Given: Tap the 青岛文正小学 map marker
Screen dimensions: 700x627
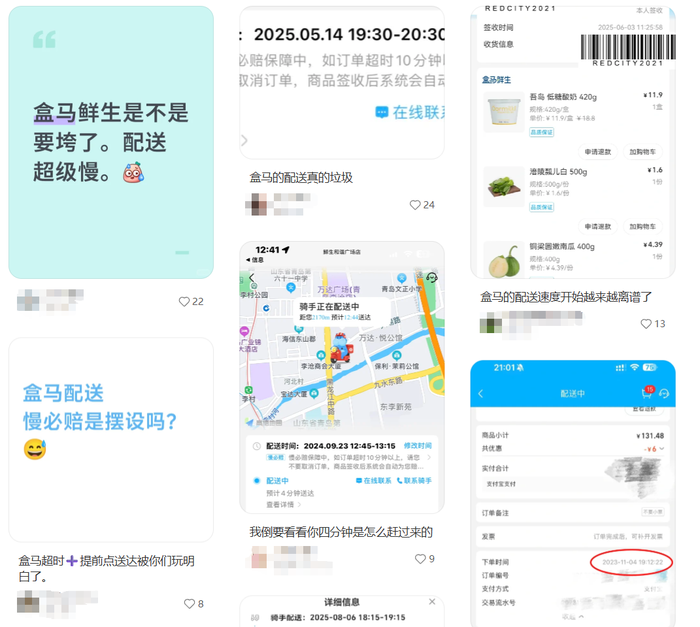Looking at the screenshot, I should [401, 278].
